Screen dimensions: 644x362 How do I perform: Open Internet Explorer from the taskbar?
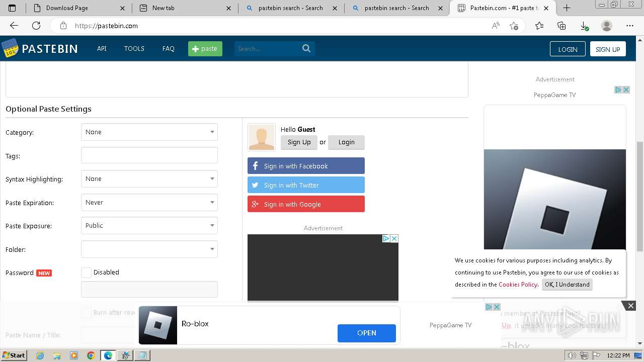coord(40,355)
